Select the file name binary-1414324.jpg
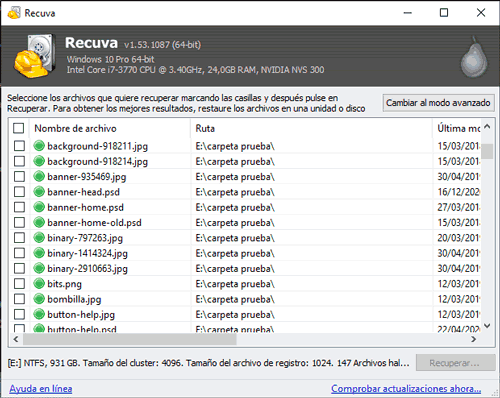 click(87, 253)
